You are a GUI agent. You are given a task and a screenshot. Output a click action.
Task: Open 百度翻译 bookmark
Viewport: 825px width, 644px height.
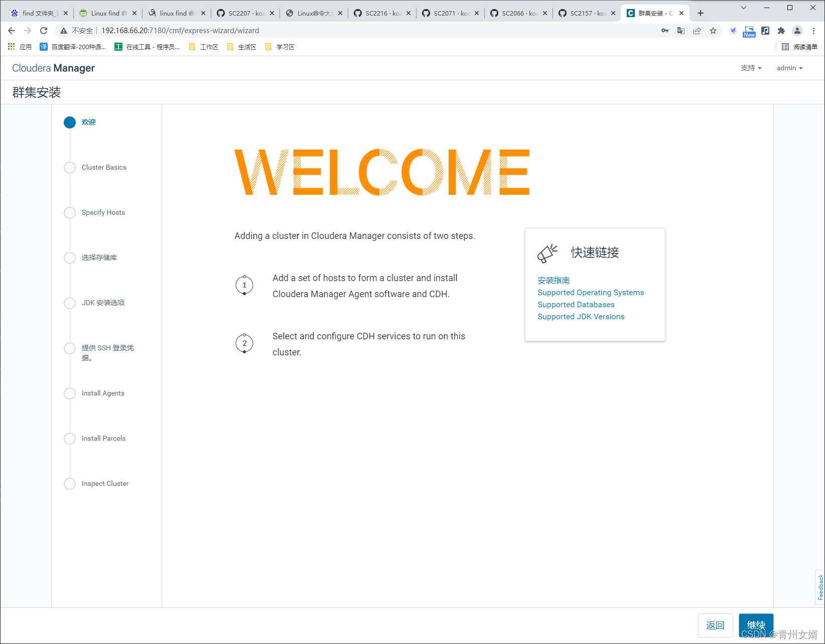(x=73, y=47)
